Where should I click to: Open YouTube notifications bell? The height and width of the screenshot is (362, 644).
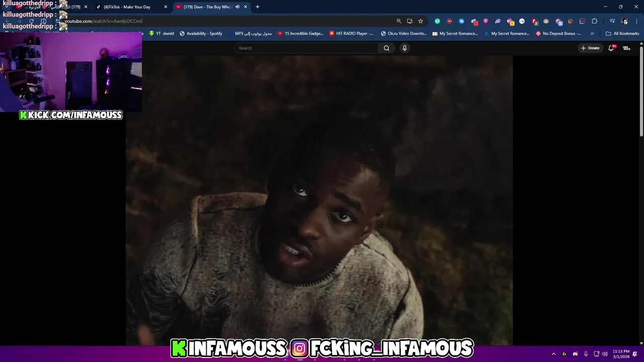(x=611, y=48)
